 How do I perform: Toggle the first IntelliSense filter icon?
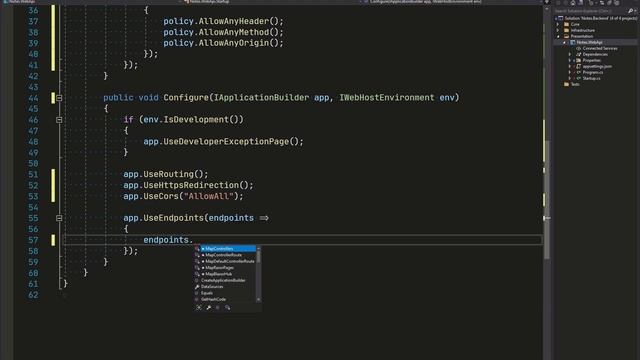199,307
